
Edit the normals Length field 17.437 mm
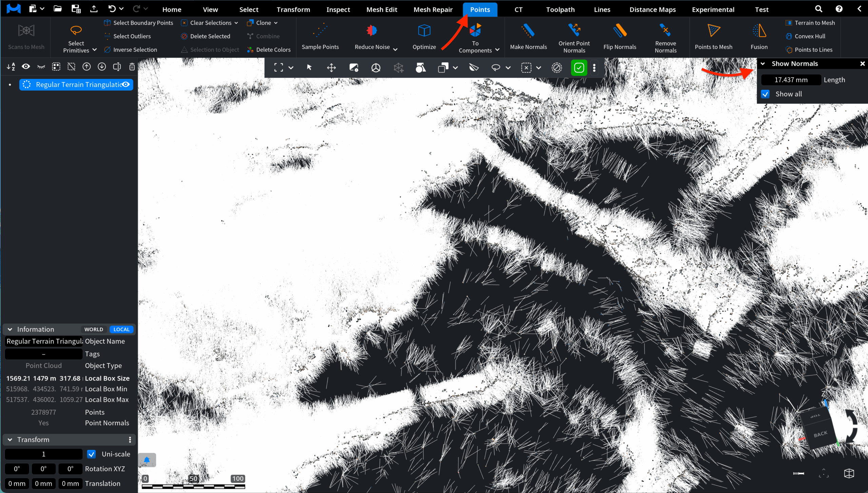coord(791,80)
